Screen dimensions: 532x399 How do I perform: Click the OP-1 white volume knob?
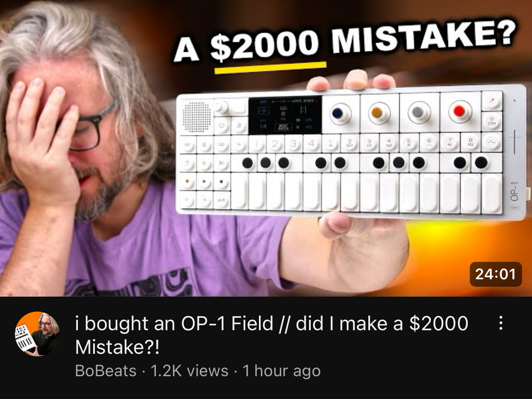pyautogui.click(x=222, y=107)
